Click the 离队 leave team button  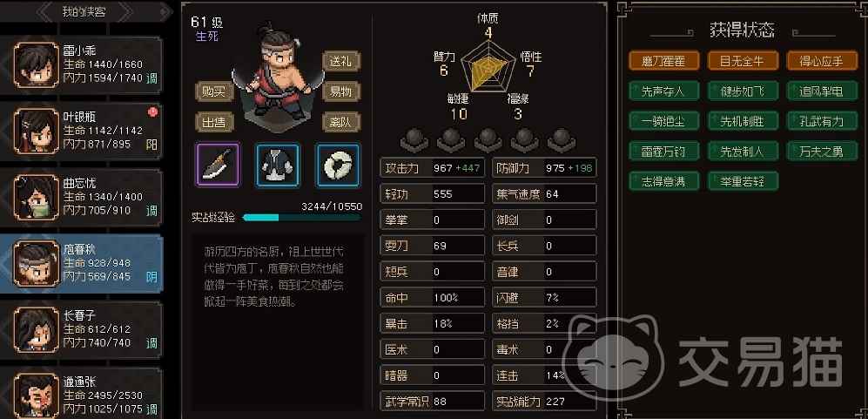(x=341, y=122)
